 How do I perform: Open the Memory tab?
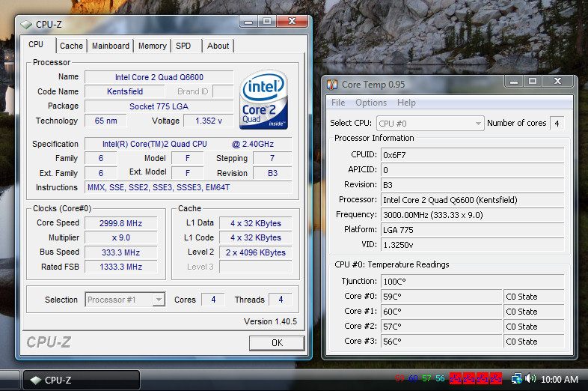click(153, 46)
